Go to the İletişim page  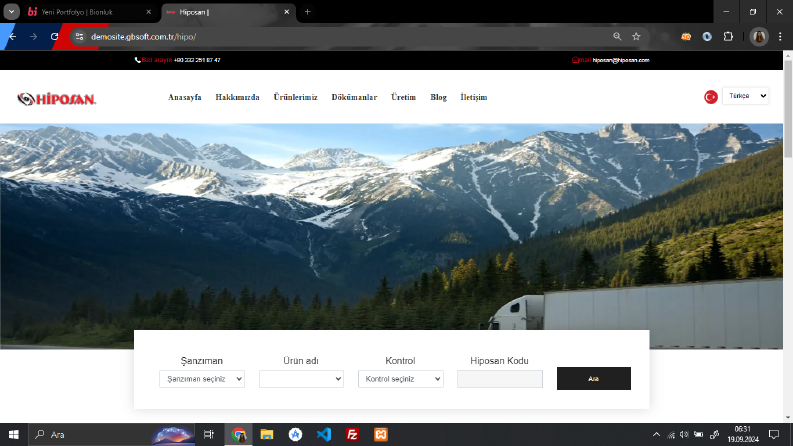[x=474, y=97]
